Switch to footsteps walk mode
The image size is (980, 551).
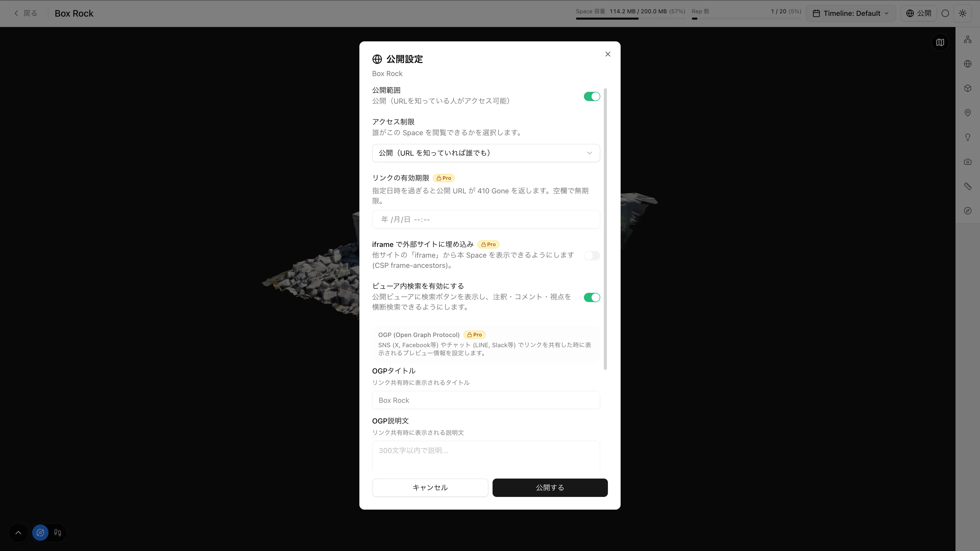(57, 532)
